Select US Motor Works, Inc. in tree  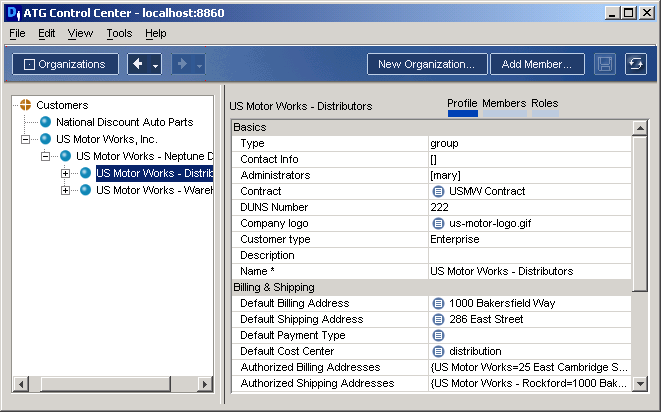[x=107, y=139]
